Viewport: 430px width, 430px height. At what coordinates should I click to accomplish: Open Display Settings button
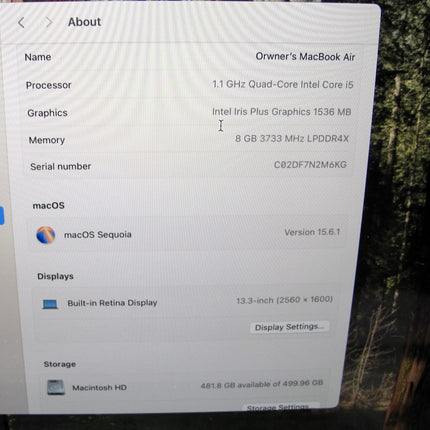click(x=289, y=327)
